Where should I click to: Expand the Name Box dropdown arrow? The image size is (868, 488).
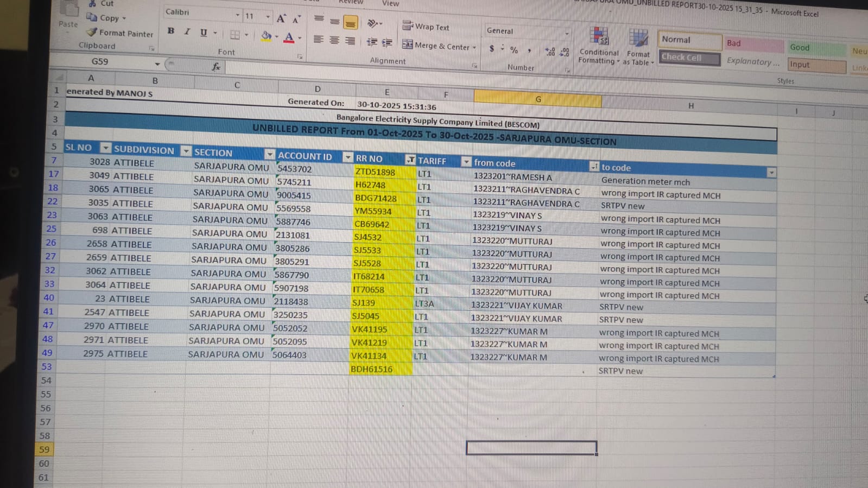157,64
